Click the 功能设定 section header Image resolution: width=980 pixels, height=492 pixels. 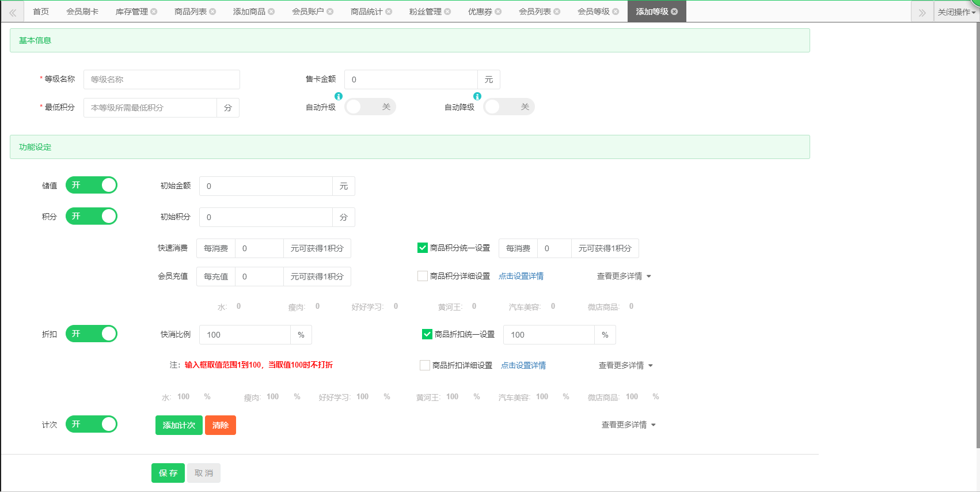pos(410,147)
